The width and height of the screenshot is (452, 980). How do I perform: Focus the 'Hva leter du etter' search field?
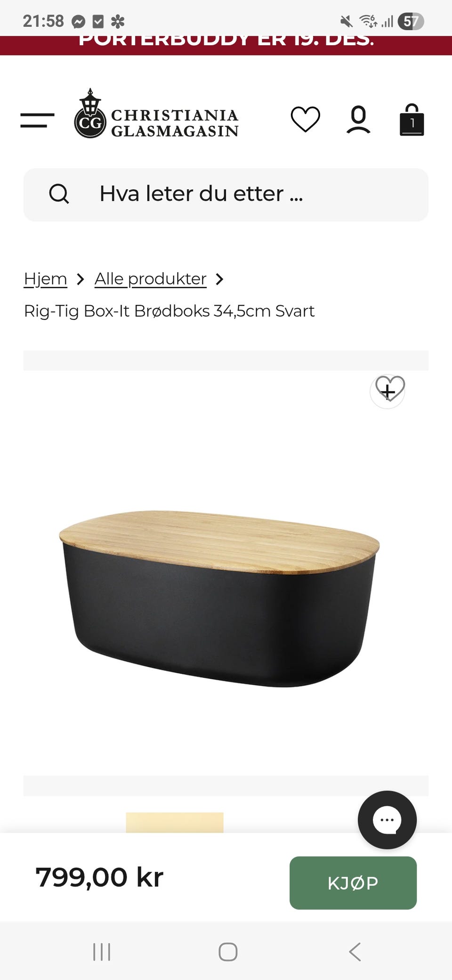coord(226,195)
